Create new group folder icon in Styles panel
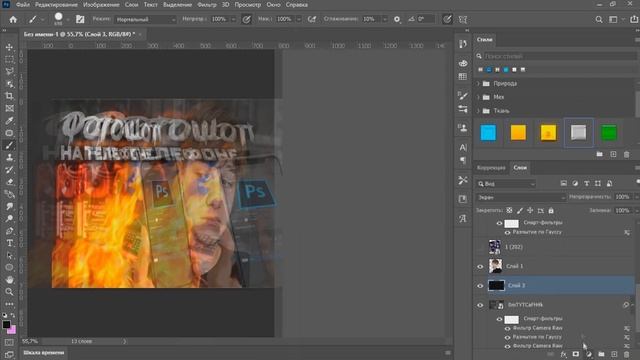This screenshot has height=360, width=640. (x=599, y=154)
